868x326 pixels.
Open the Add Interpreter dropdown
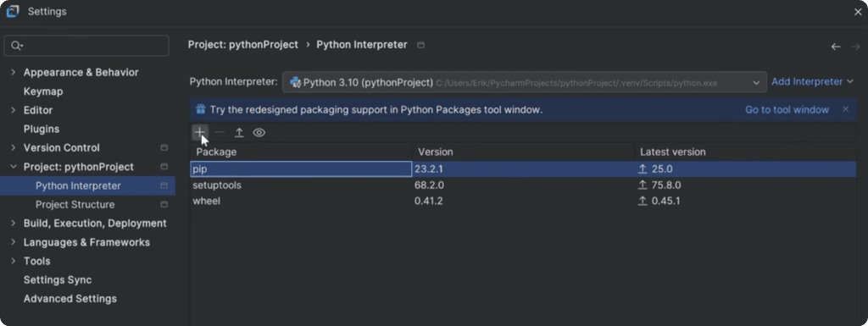(812, 82)
